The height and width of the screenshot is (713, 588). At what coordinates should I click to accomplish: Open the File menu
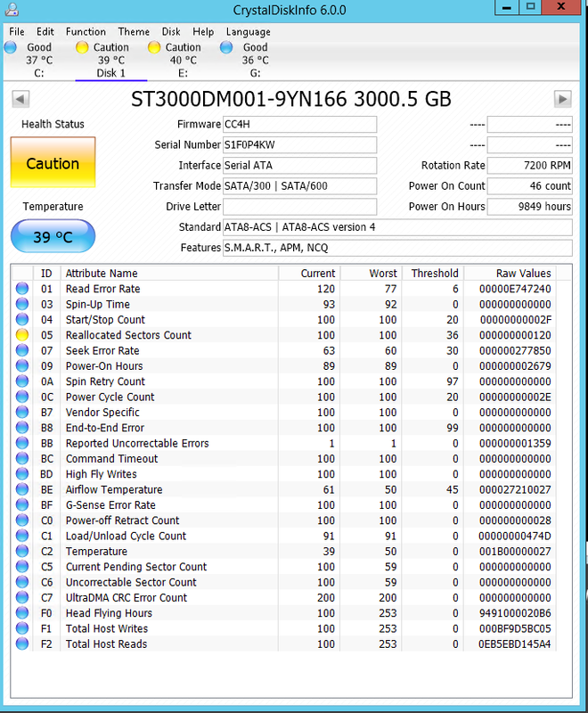(17, 32)
